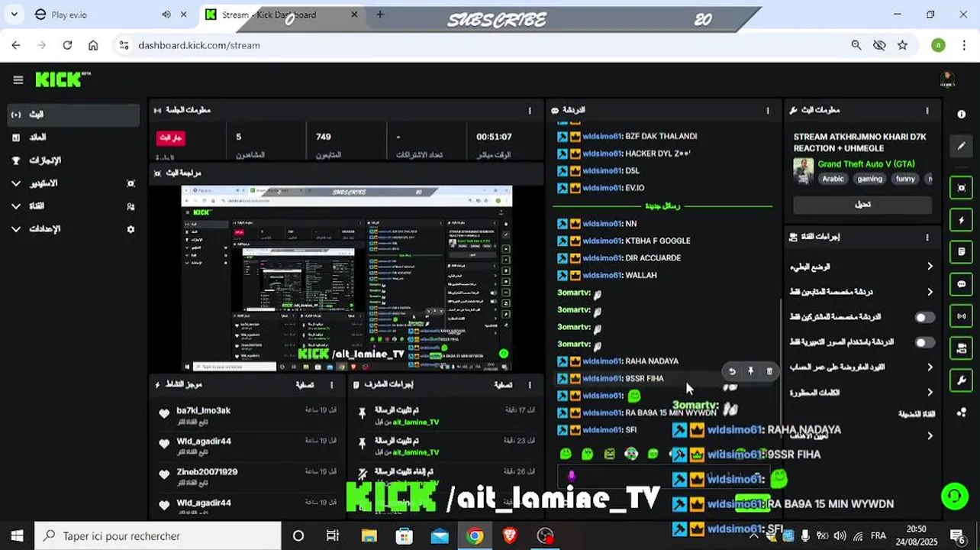Open the Windows search box in taskbar
The width and height of the screenshot is (980, 550).
(x=159, y=536)
